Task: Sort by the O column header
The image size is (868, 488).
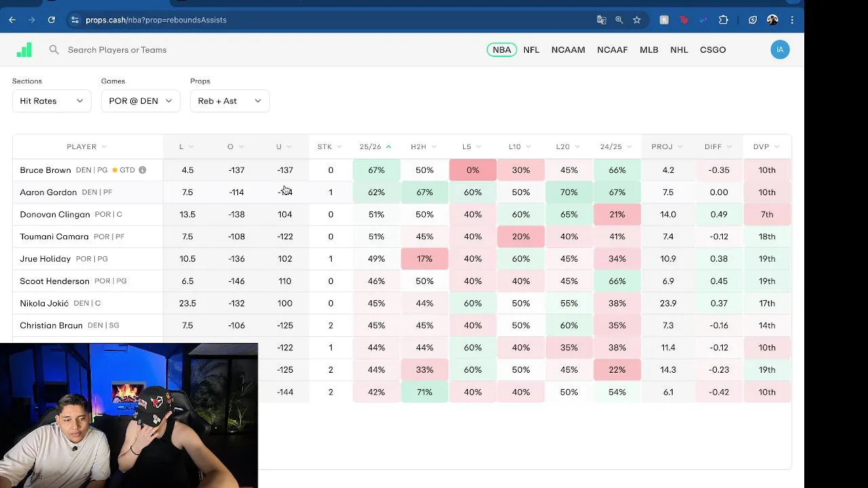Action: coord(235,147)
